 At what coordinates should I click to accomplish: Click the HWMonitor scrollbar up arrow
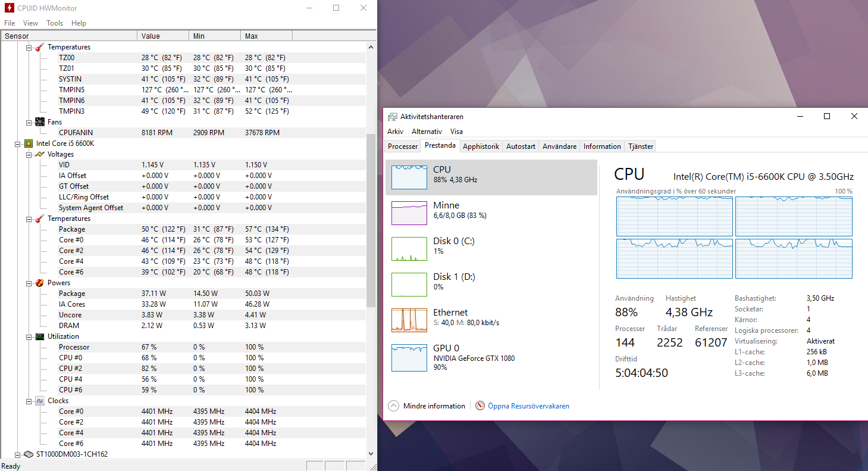click(x=371, y=47)
